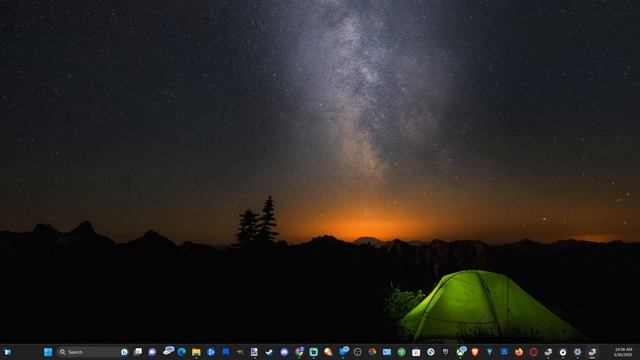640x360 pixels.
Task: Open Teams Chat icon beside Task View
Action: pos(152,352)
